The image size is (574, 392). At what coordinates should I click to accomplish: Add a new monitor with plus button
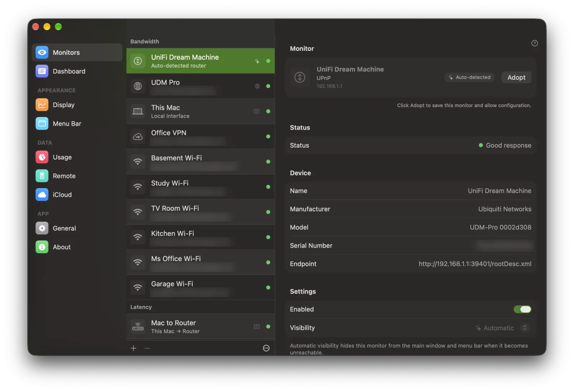point(133,348)
